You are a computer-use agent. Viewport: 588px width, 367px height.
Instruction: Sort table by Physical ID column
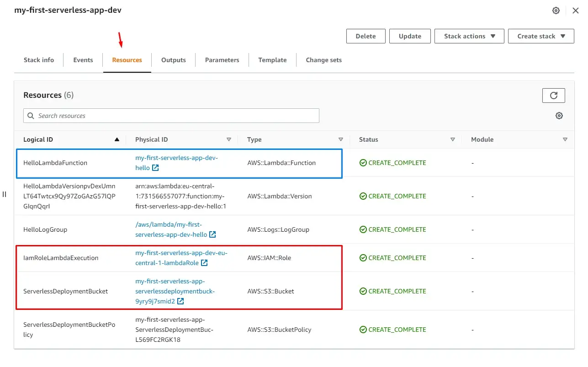tap(229, 139)
